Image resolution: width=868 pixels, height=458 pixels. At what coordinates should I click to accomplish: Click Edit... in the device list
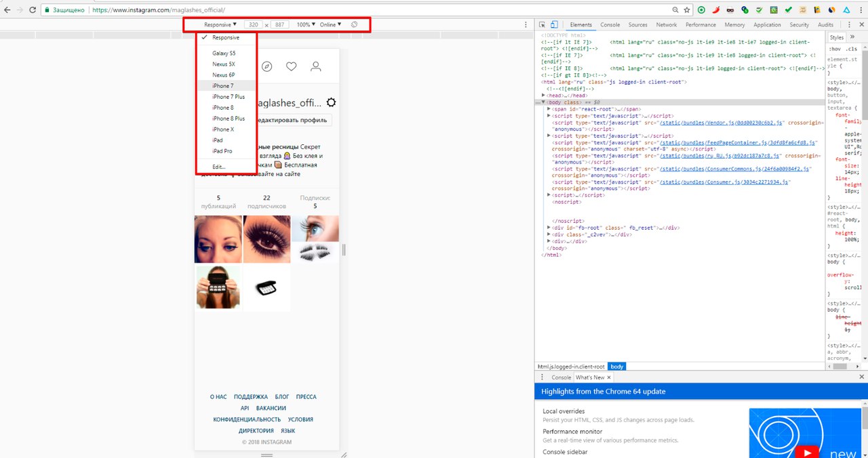pyautogui.click(x=226, y=167)
